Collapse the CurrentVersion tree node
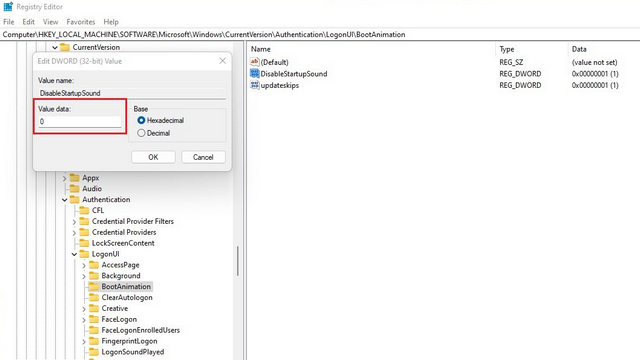This screenshot has width=640, height=360. pyautogui.click(x=55, y=47)
